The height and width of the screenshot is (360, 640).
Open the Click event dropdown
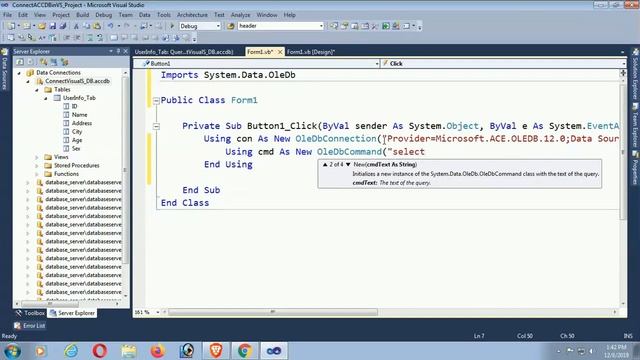tap(623, 64)
